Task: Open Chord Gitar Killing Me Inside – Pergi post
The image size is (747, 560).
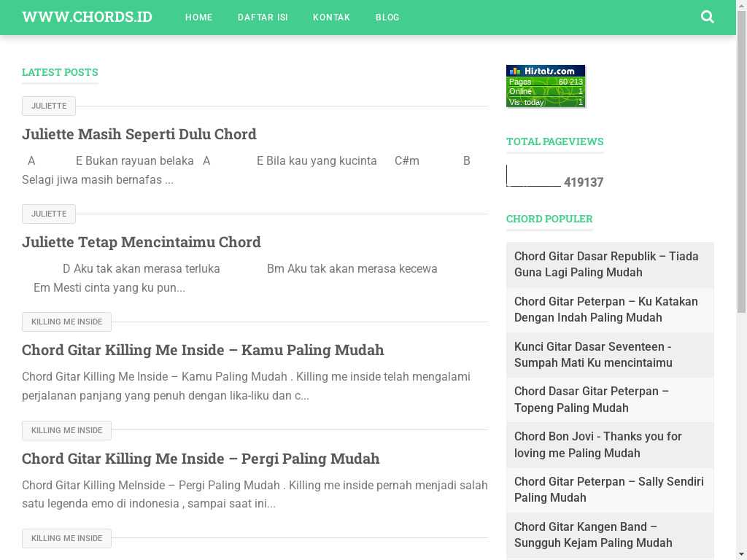Action: coord(201,459)
